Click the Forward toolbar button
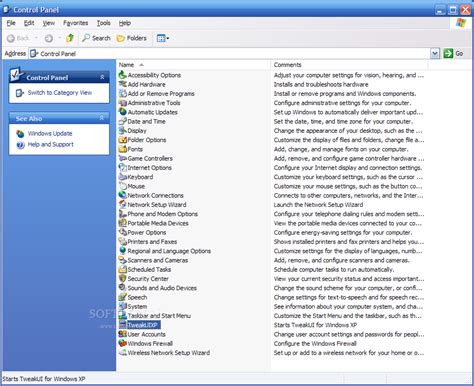Screen dimensions: 474x386 point(49,38)
